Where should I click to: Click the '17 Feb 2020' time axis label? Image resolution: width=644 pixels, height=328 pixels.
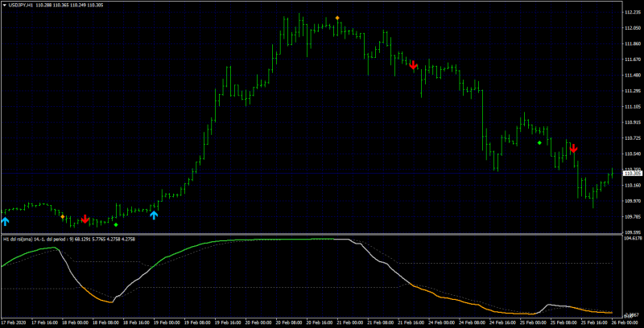(14, 322)
